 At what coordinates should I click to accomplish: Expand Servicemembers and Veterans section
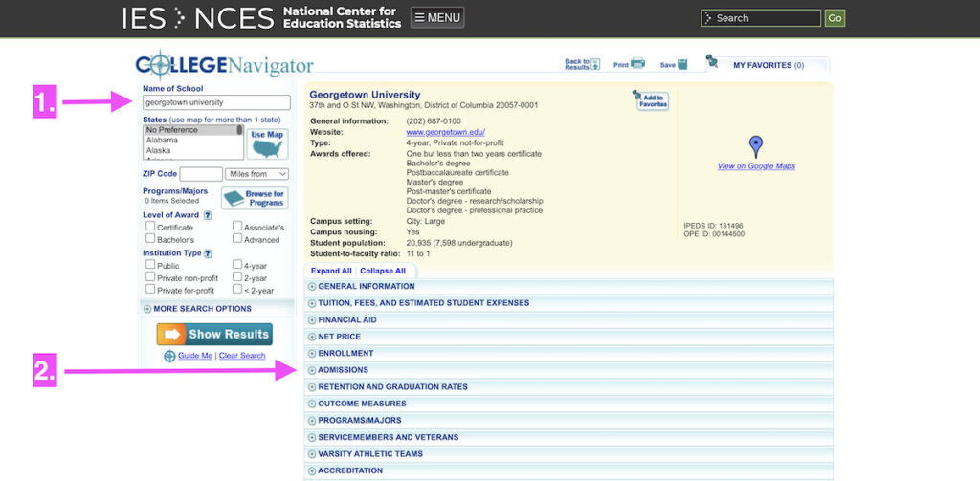tap(568, 437)
